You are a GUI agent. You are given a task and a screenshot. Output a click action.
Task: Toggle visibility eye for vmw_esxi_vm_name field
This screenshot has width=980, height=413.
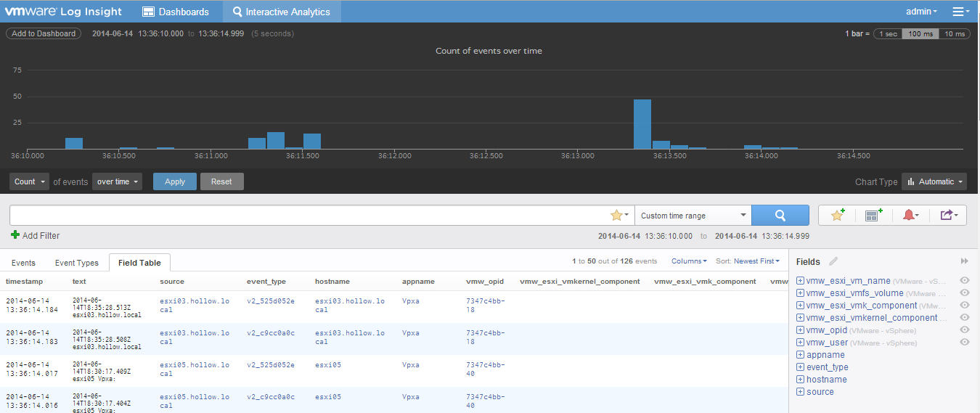pyautogui.click(x=964, y=281)
